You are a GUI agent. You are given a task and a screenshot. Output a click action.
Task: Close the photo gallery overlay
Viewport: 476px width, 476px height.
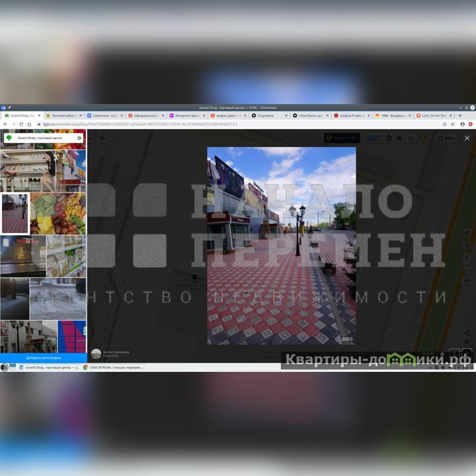tap(466, 138)
